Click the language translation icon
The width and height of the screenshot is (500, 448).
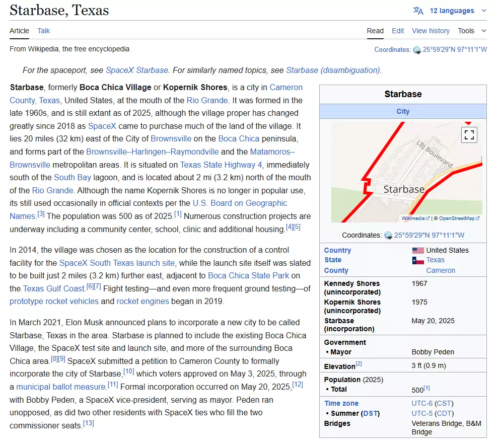coord(418,11)
